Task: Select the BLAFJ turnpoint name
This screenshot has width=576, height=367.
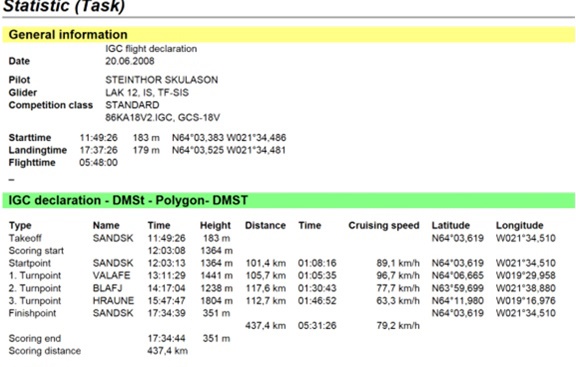Action: 107,288
